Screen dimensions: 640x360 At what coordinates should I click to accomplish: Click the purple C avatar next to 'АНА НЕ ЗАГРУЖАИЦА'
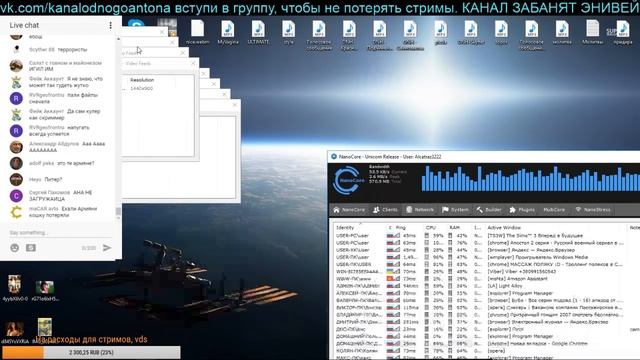[16, 196]
